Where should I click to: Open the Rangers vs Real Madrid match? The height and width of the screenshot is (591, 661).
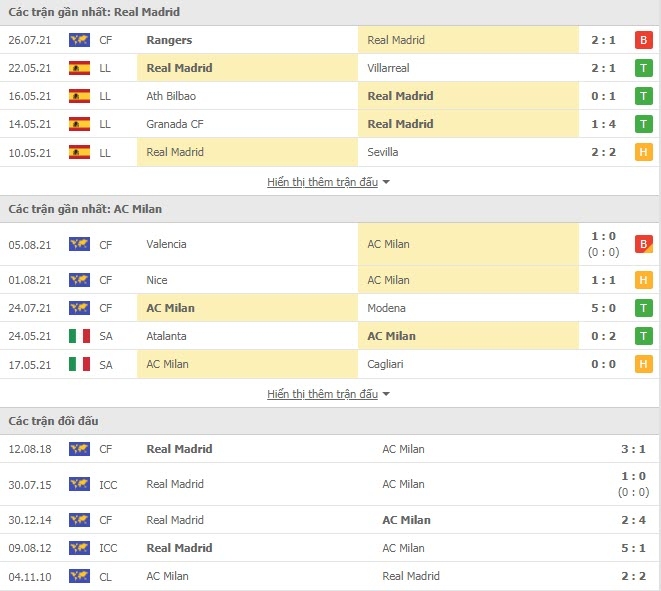[x=330, y=40]
